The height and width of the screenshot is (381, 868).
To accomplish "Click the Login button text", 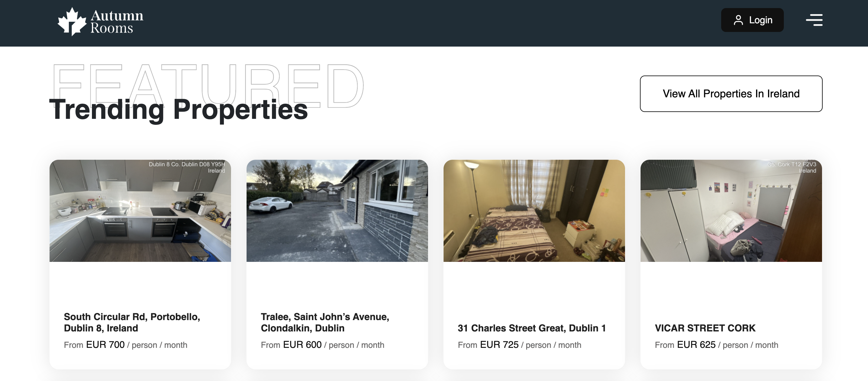I will (761, 20).
